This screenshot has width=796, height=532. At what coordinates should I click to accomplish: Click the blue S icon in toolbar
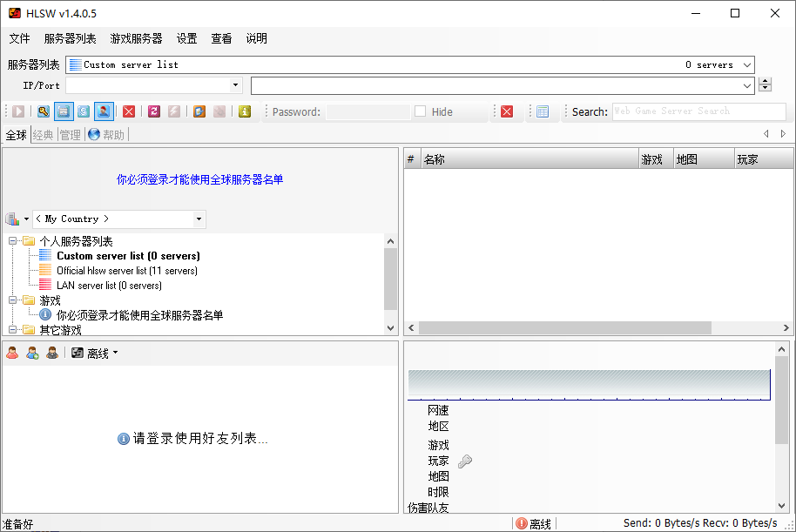pyautogui.click(x=84, y=111)
